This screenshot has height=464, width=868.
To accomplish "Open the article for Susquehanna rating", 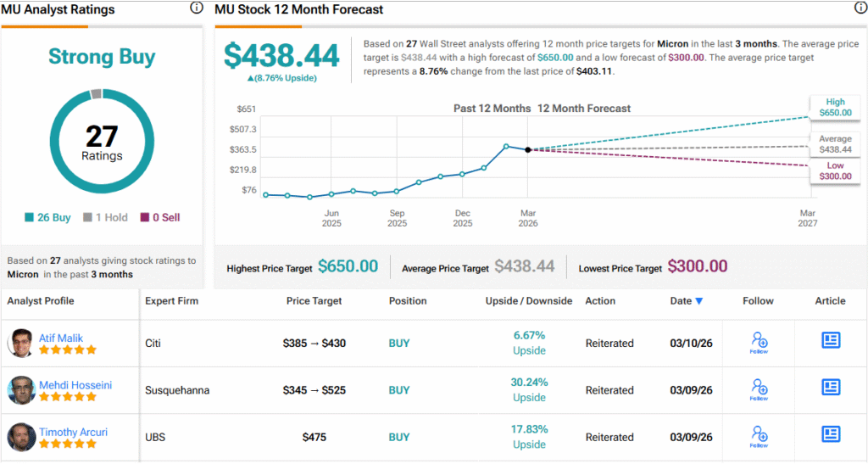I will 831,387.
